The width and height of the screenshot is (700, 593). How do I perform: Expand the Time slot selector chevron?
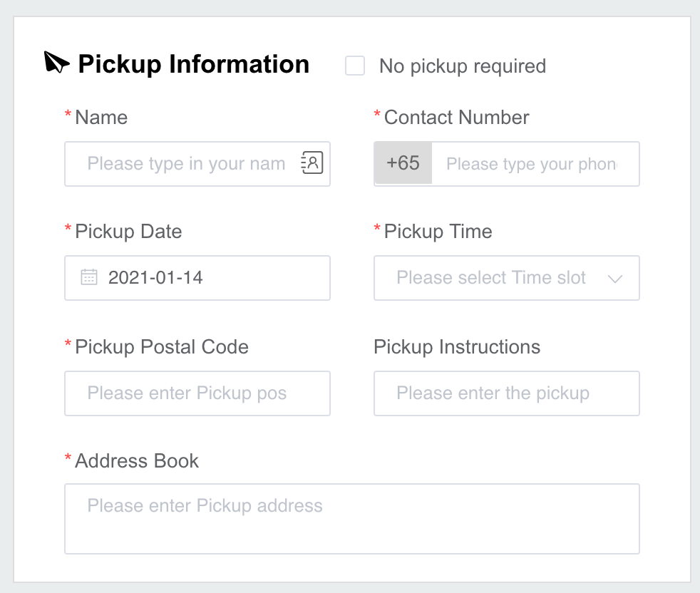(615, 279)
